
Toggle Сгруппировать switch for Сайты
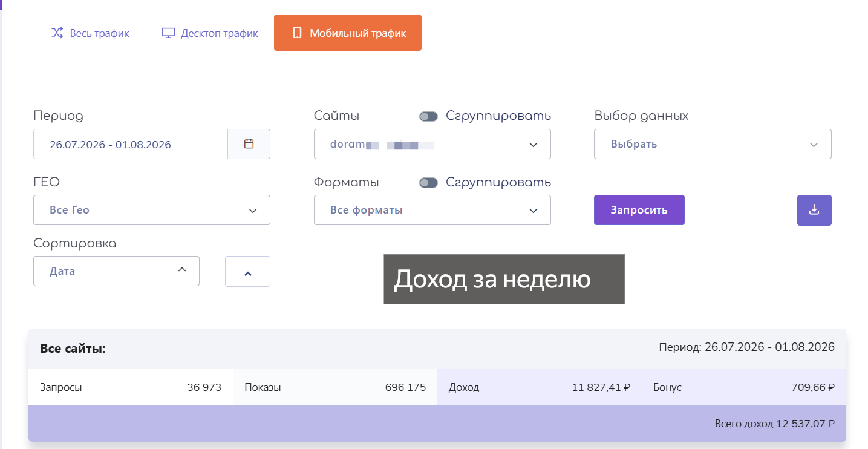428,116
